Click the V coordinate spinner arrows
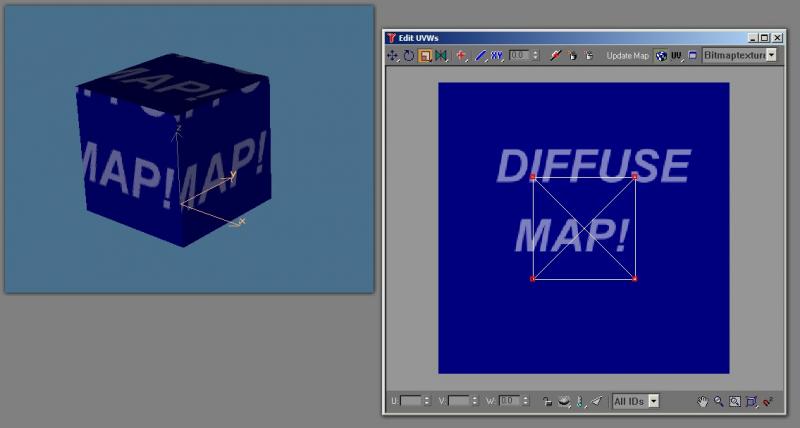800x428 pixels. coord(475,401)
